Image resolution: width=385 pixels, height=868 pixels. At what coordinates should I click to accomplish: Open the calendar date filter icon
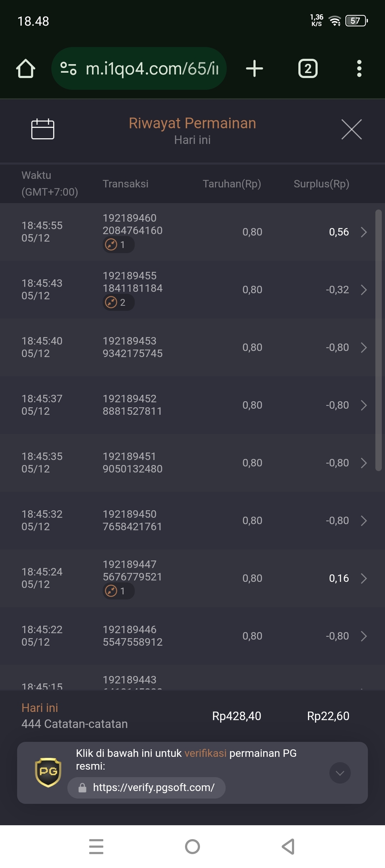[x=43, y=129]
